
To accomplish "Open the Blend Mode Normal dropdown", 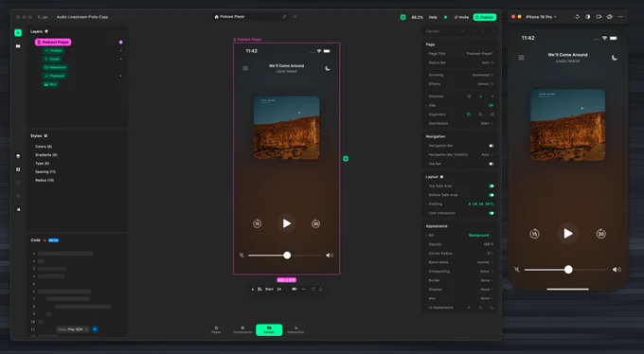I will click(485, 262).
